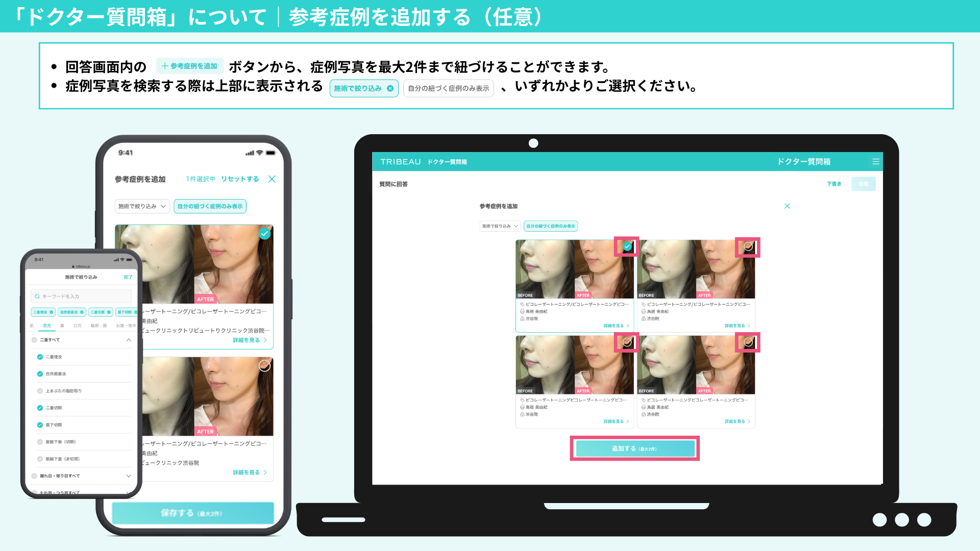Close the laptop 参考症例を追加 panel with X
Viewport: 980px width, 551px height.
pyautogui.click(x=787, y=206)
